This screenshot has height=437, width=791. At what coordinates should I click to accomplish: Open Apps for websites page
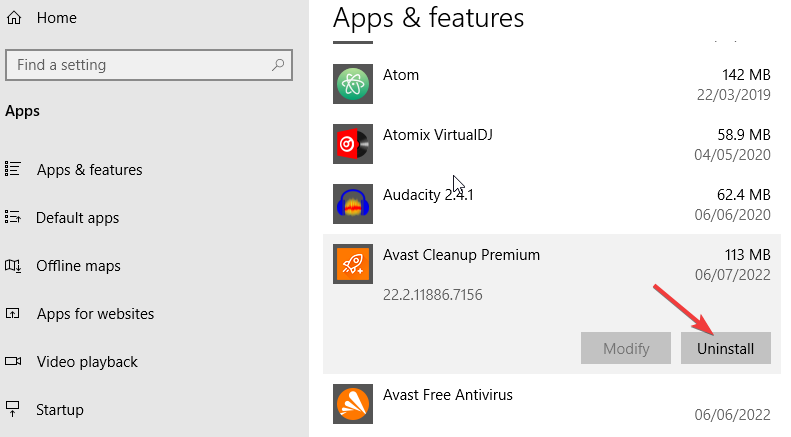[95, 314]
